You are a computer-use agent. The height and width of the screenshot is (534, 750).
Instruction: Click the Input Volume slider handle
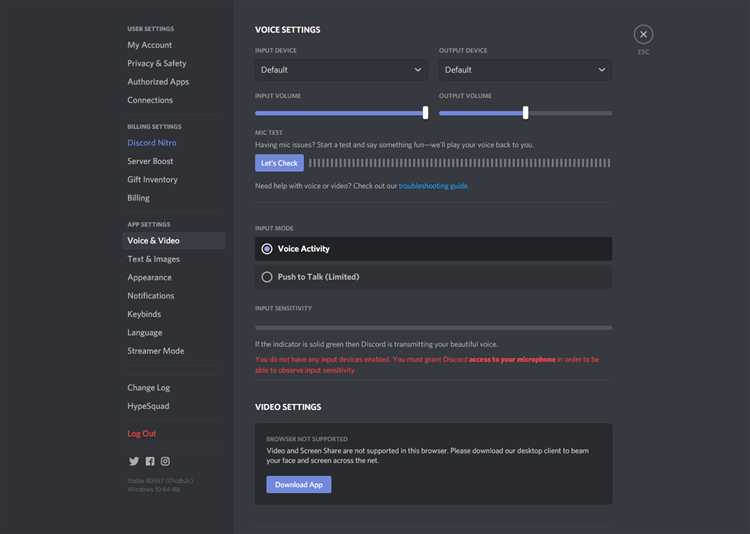click(425, 113)
